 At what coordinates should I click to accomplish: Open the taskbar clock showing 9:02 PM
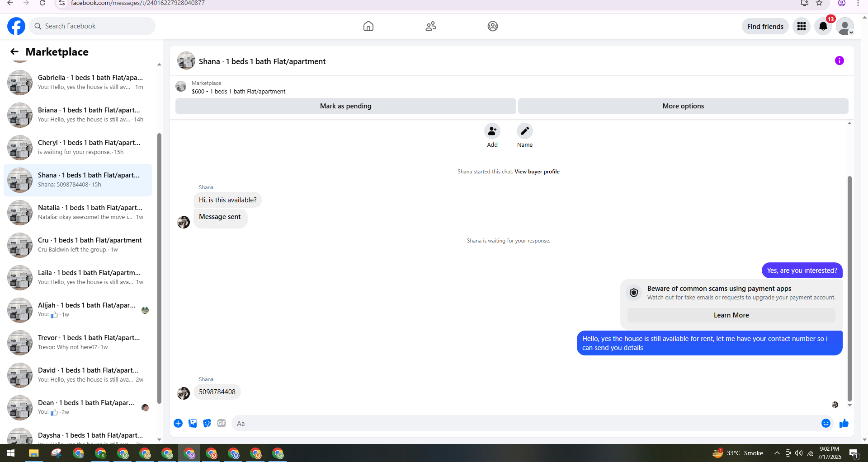[x=830, y=453]
